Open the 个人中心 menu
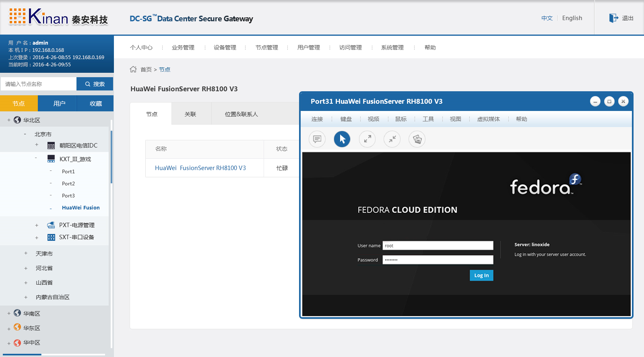644x357 pixels. pyautogui.click(x=141, y=47)
